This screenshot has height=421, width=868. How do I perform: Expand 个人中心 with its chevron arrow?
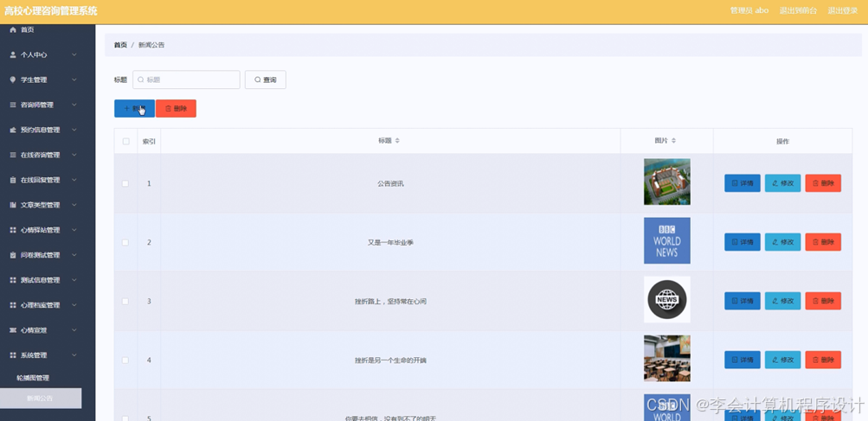[74, 54]
